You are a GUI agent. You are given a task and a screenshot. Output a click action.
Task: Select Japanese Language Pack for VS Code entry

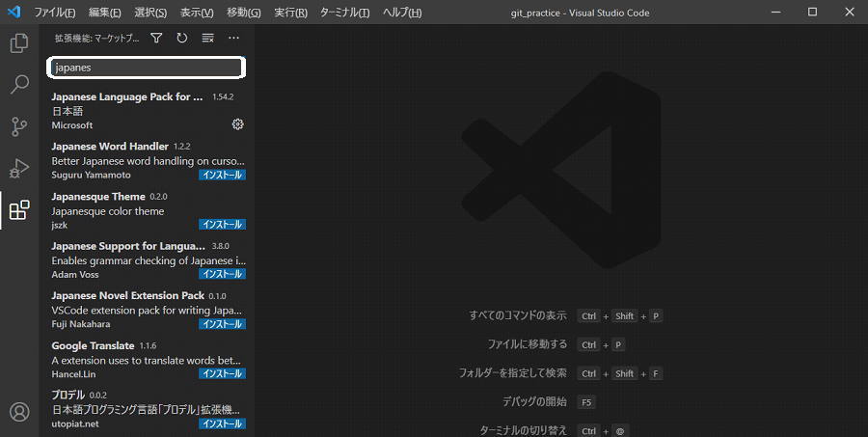[x=147, y=111]
